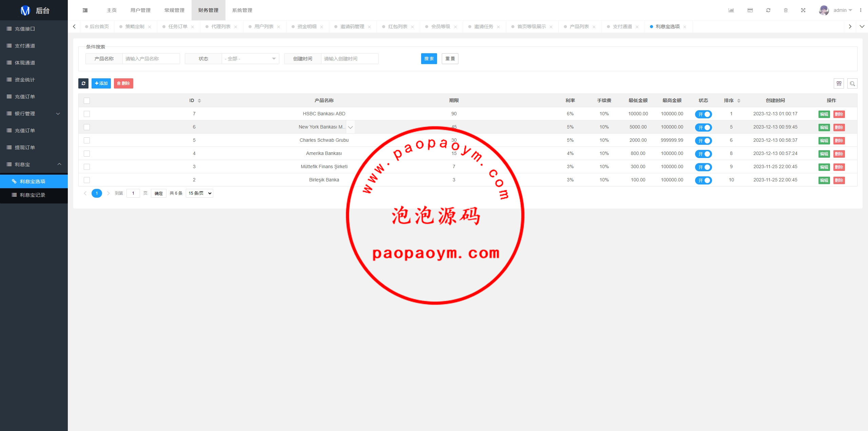Open the admin user dropdown
The width and height of the screenshot is (868, 431).
[843, 10]
